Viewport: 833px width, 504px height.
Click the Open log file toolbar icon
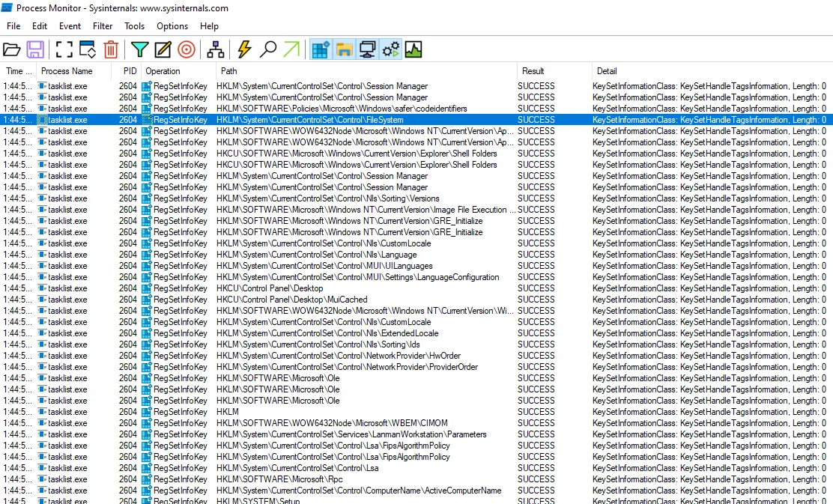[x=12, y=49]
